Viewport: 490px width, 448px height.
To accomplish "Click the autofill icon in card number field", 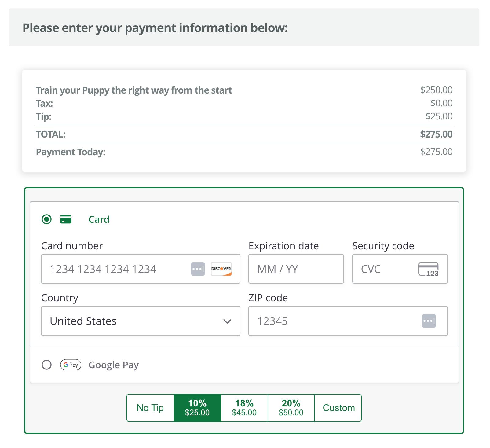I will pyautogui.click(x=198, y=269).
